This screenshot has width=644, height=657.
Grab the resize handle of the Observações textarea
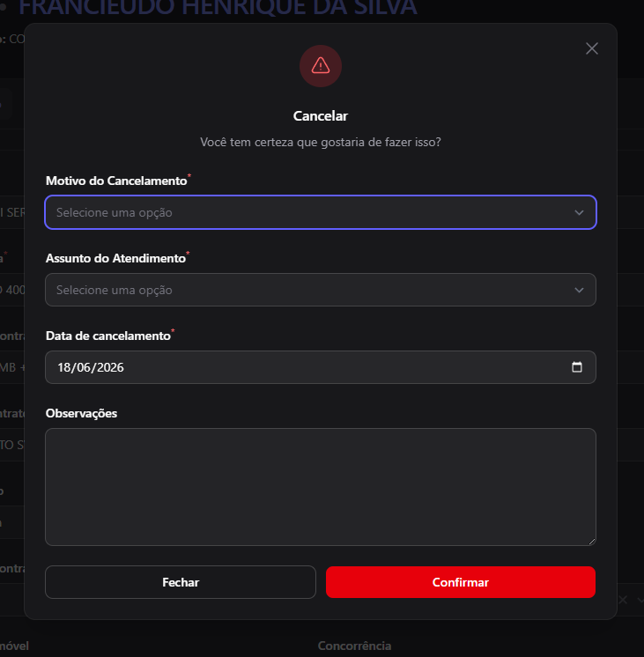(592, 542)
